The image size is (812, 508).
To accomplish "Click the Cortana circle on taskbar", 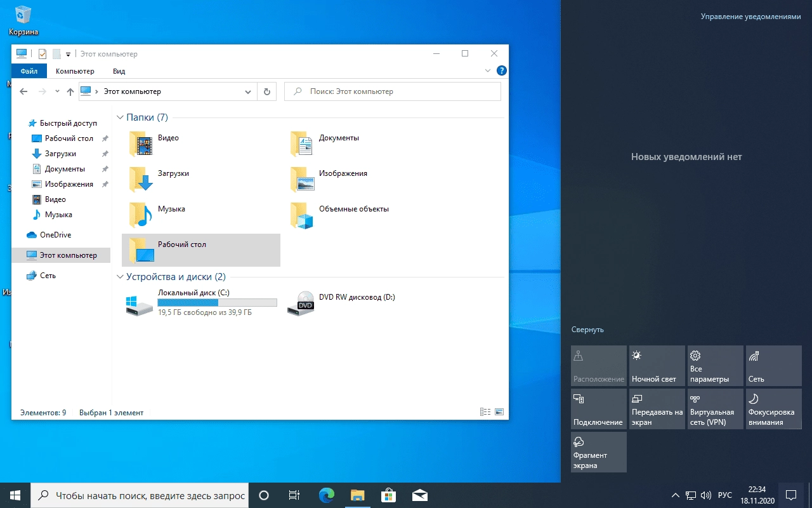I will (264, 495).
